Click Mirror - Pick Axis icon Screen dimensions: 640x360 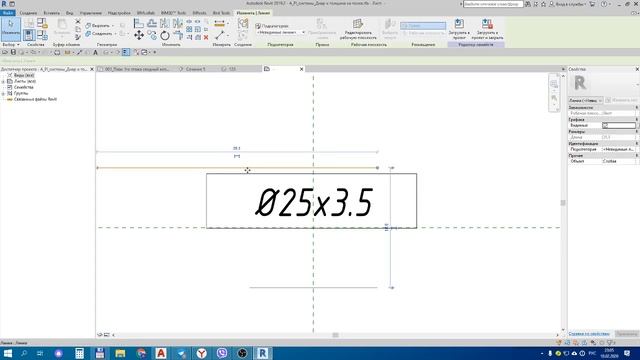click(165, 24)
